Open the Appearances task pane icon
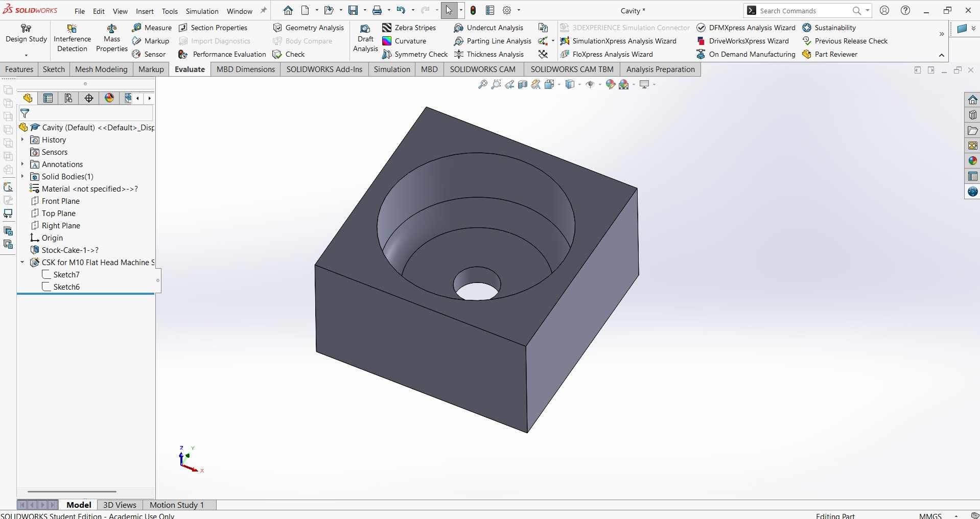980x519 pixels. click(x=972, y=161)
